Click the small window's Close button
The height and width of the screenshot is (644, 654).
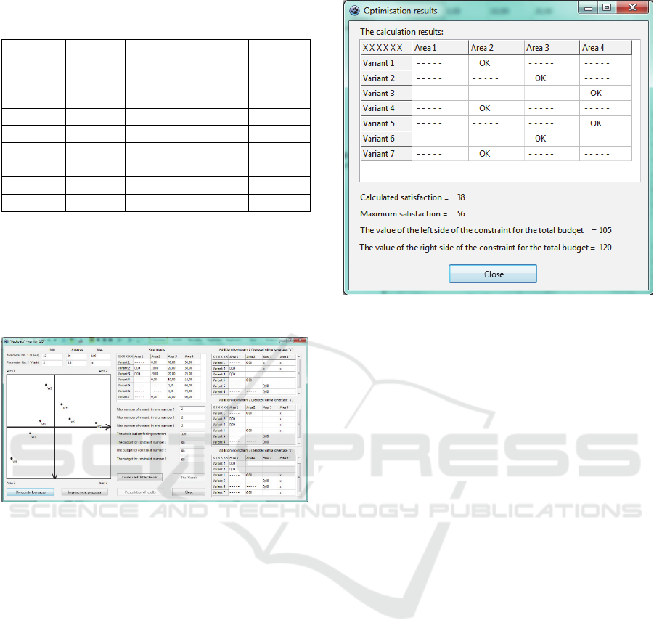[x=189, y=492]
